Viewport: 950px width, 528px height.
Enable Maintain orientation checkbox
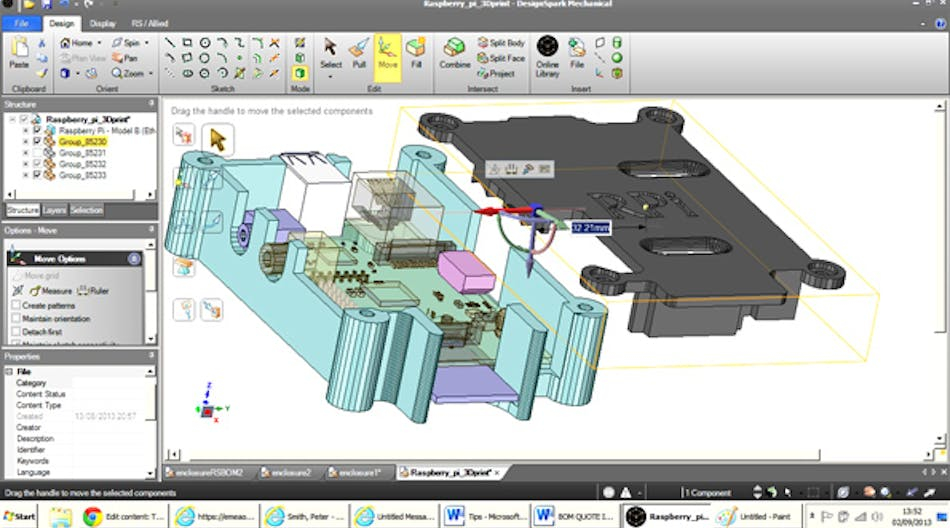pyautogui.click(x=16, y=318)
